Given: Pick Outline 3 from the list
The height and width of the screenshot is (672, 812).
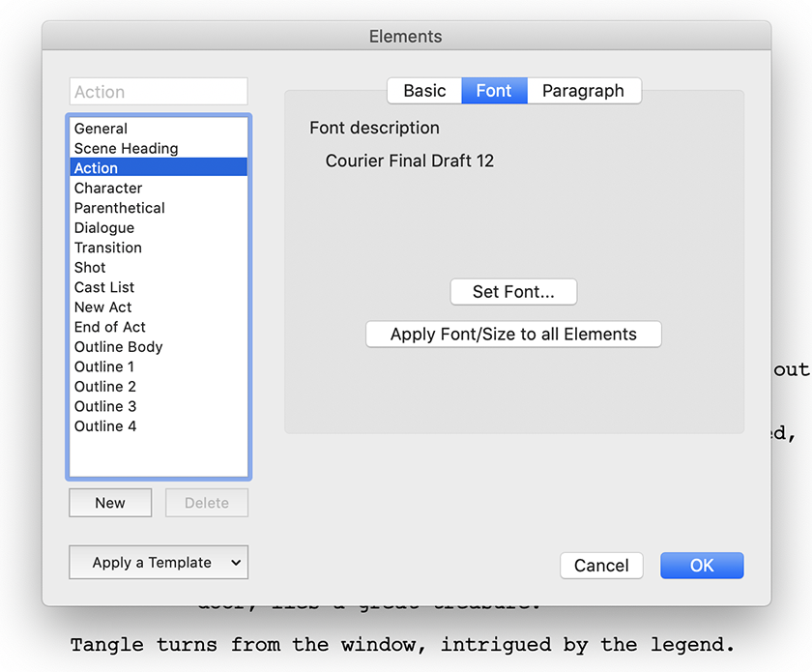Looking at the screenshot, I should pyautogui.click(x=105, y=406).
